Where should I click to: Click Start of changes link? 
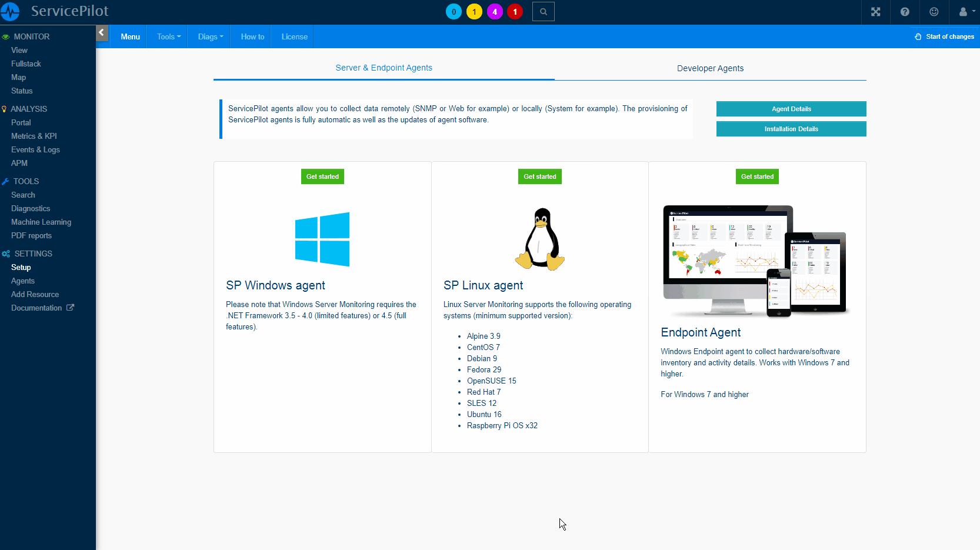(949, 36)
